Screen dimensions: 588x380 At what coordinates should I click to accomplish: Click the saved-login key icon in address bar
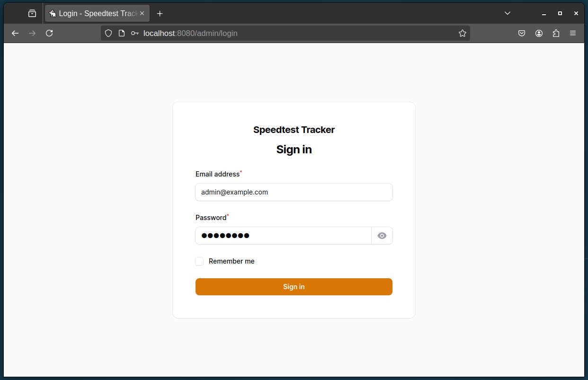tap(135, 33)
